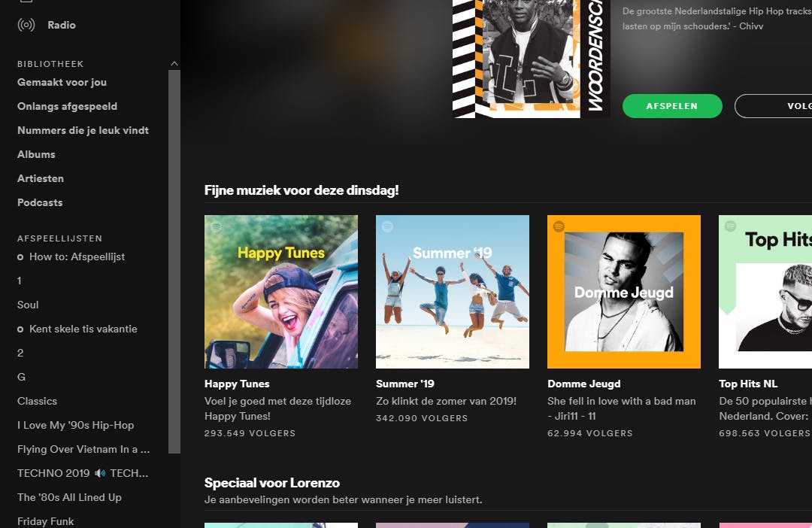
Task: Click '342.090 VOLGERS' under Summer '19
Action: 422,418
